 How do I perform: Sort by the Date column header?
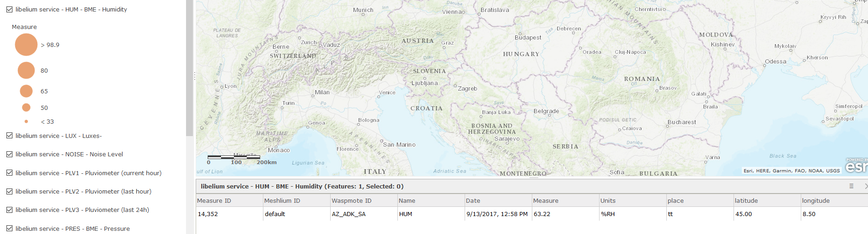(x=498, y=200)
